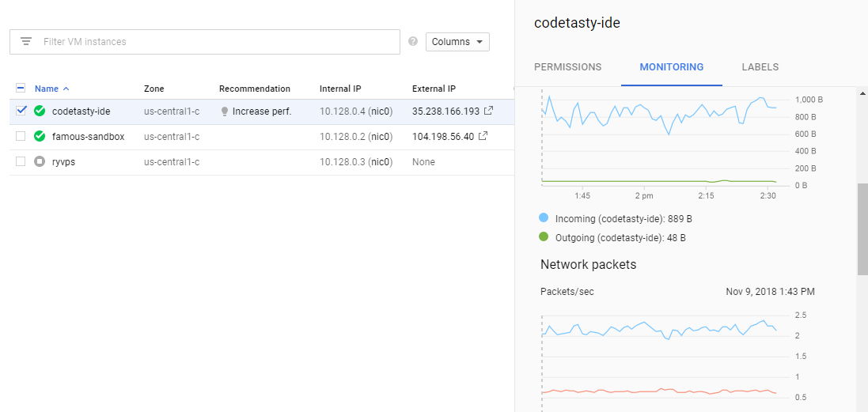
Task: Open external link icon for 104.198.56.40
Action: coord(483,136)
